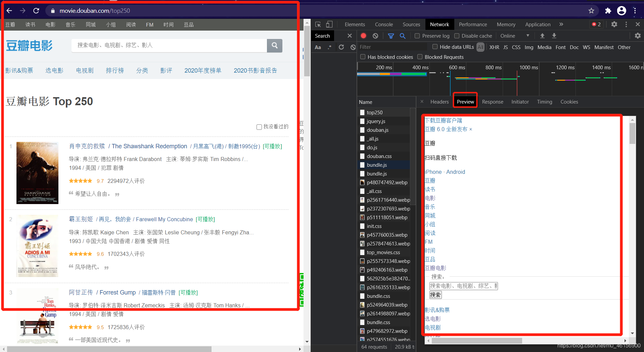This screenshot has height=352, width=644.
Task: Open Farewell My Concubine poster thumbnail
Action: pyautogui.click(x=38, y=246)
